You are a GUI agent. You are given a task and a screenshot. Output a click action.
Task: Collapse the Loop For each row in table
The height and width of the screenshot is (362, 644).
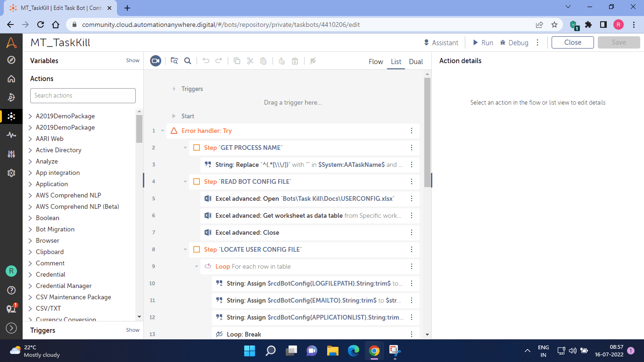point(197,266)
